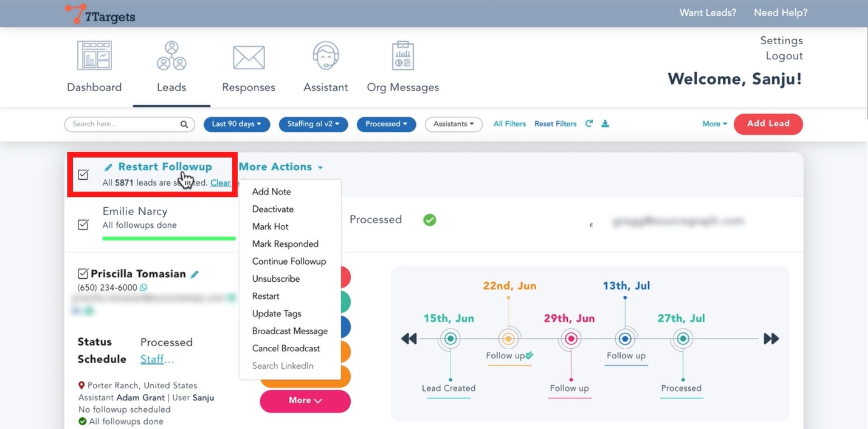Expand the Last 90 days filter
The width and height of the screenshot is (868, 429).
(236, 124)
